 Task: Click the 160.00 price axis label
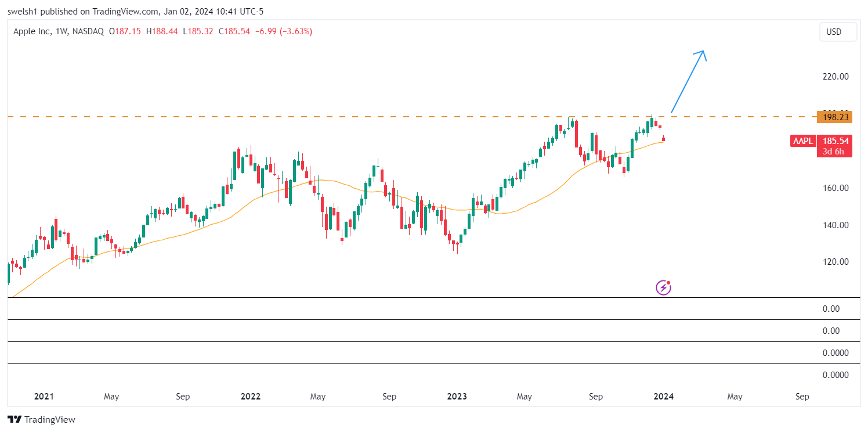836,188
